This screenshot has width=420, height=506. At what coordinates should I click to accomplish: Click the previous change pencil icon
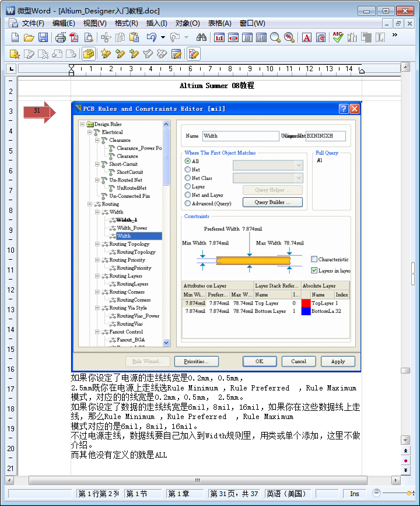point(120,54)
